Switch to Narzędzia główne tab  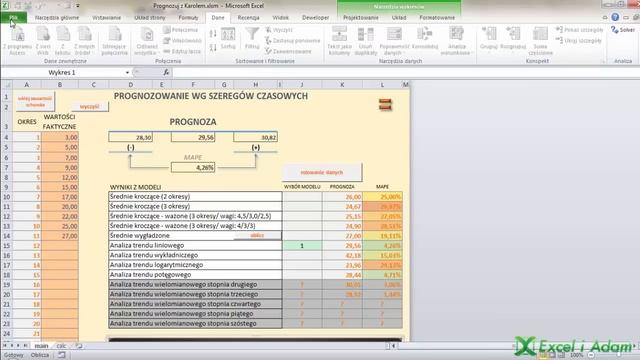(x=57, y=18)
